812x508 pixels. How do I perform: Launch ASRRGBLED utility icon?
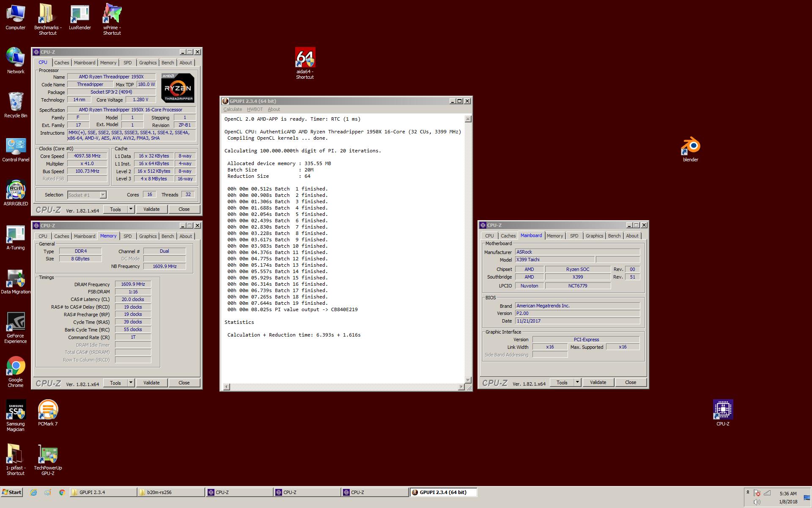[x=16, y=193]
